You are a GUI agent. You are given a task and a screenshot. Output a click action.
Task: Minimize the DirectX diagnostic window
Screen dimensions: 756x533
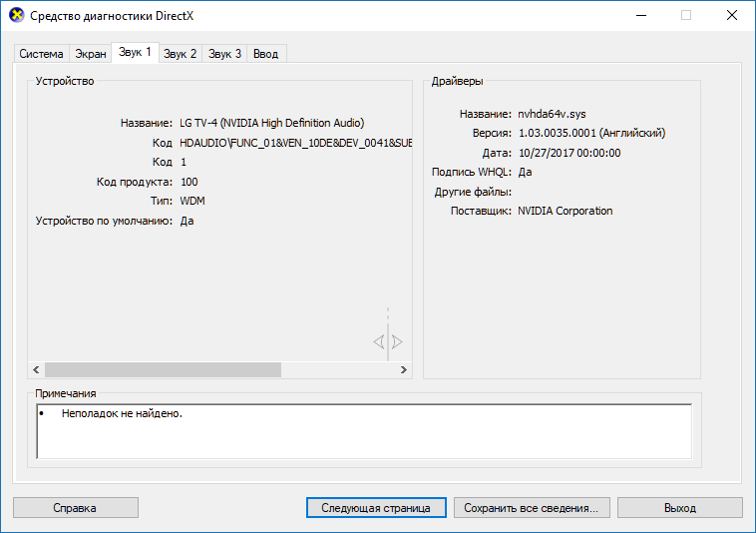click(x=641, y=15)
